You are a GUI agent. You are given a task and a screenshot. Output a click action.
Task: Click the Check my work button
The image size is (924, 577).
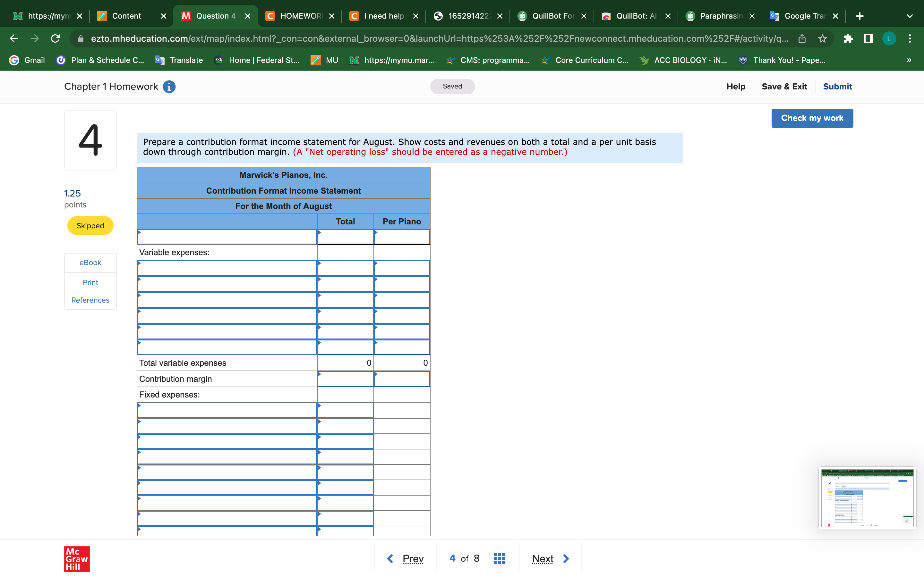[812, 118]
